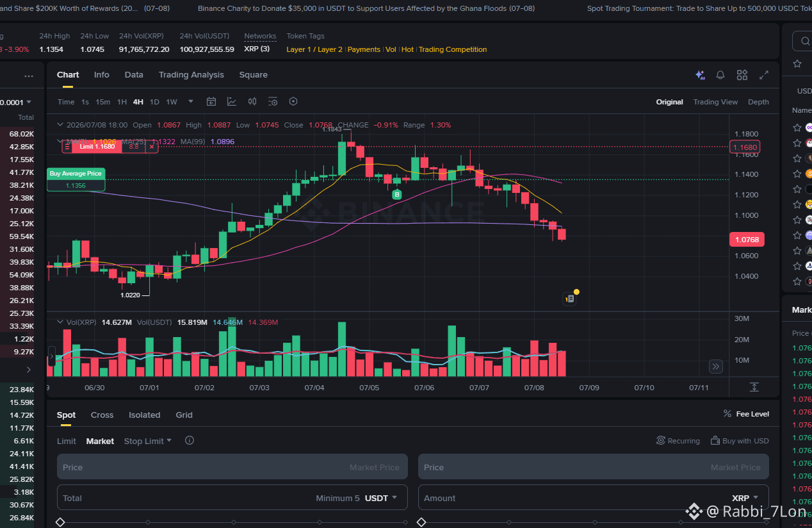The width and height of the screenshot is (812, 528).
Task: Switch chart to Trading View
Action: [715, 102]
